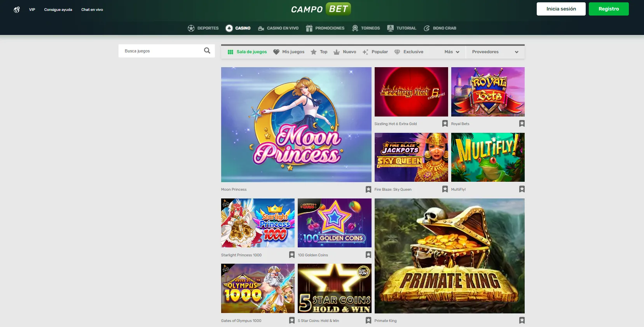Click the Bono Crab icon

[x=426, y=28]
